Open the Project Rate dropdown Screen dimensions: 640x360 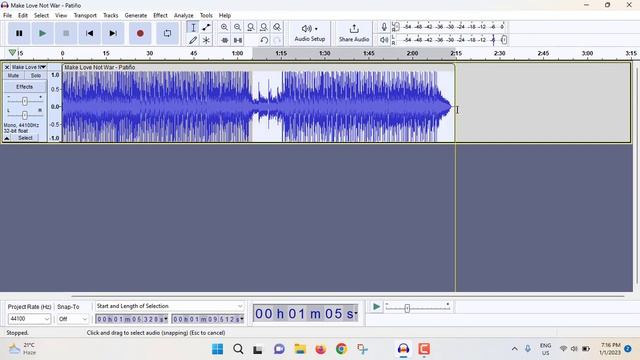(x=29, y=319)
